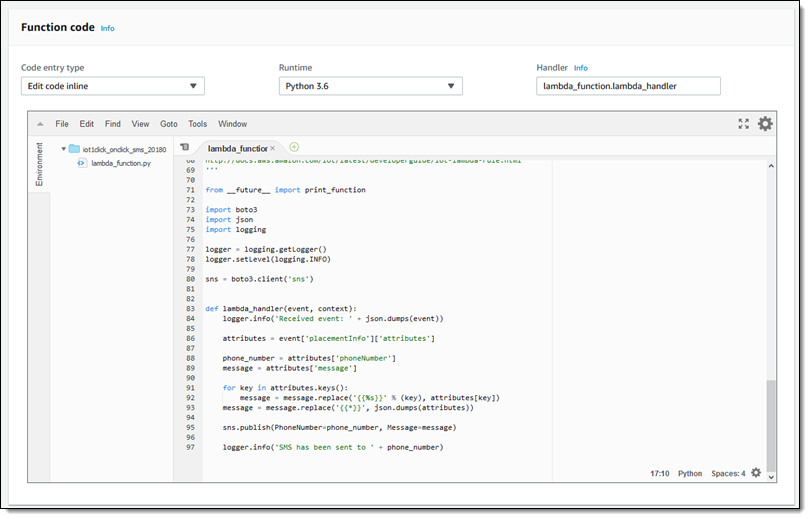Collapse menu bar with up arrow icon
810x519 pixels.
(40, 125)
